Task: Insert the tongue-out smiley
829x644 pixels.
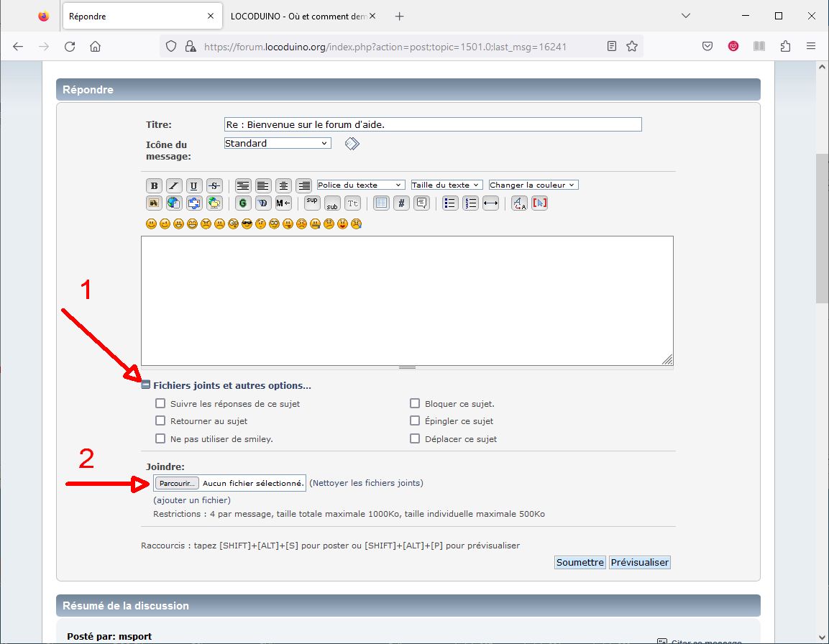Action: pyautogui.click(x=288, y=224)
